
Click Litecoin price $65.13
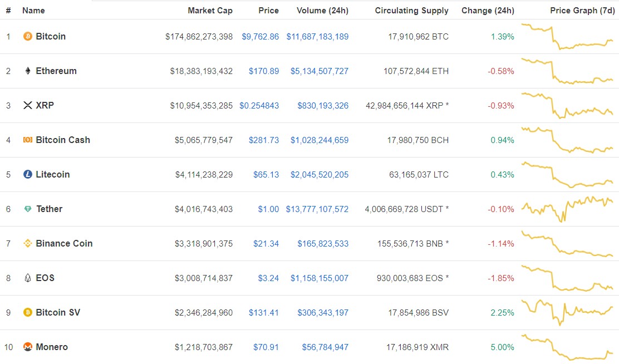(x=266, y=175)
